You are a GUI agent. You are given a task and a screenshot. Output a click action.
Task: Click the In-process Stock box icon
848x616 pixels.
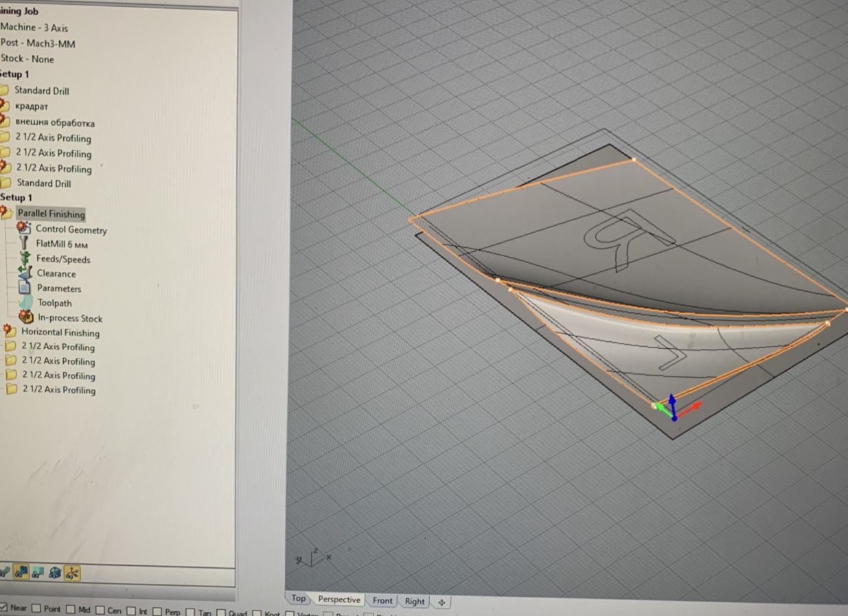point(26,317)
